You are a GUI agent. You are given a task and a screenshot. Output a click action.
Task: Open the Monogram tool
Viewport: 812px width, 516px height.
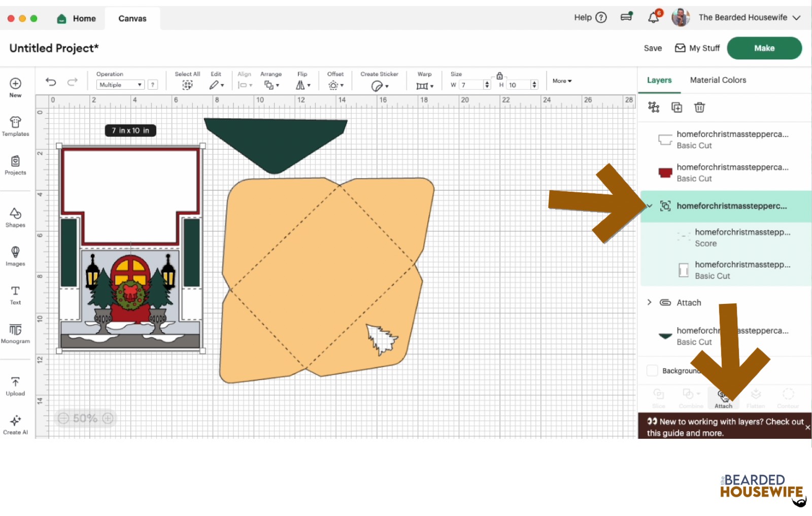point(15,333)
